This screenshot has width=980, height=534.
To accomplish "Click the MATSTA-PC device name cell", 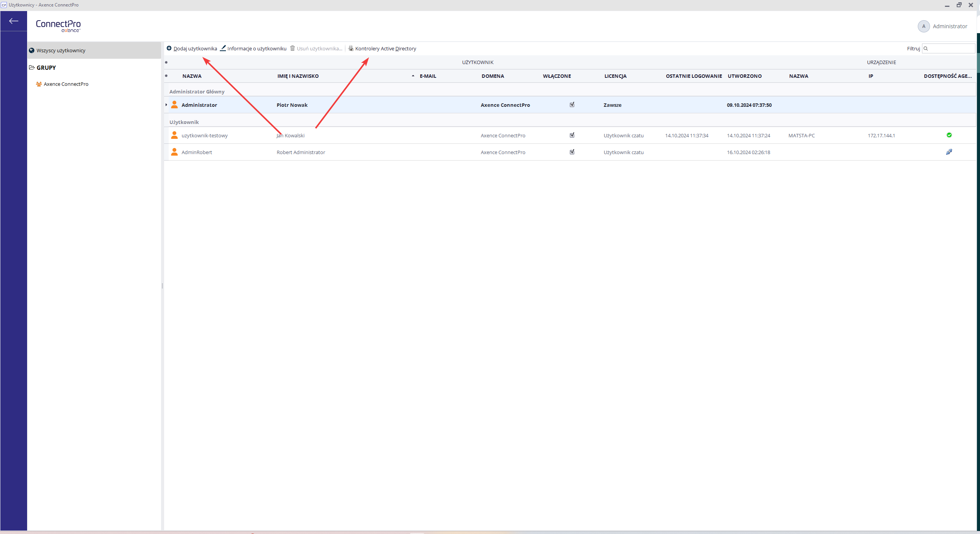I will pos(801,135).
